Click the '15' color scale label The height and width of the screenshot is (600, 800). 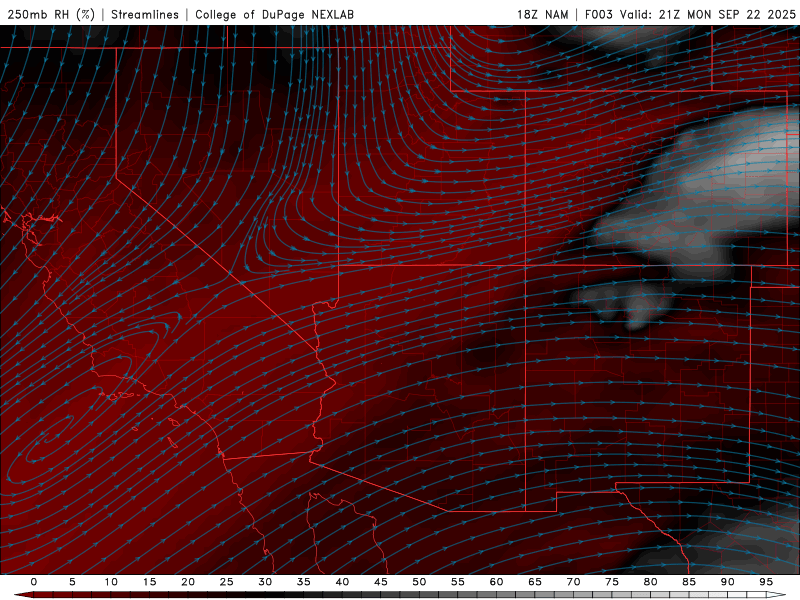click(x=149, y=582)
